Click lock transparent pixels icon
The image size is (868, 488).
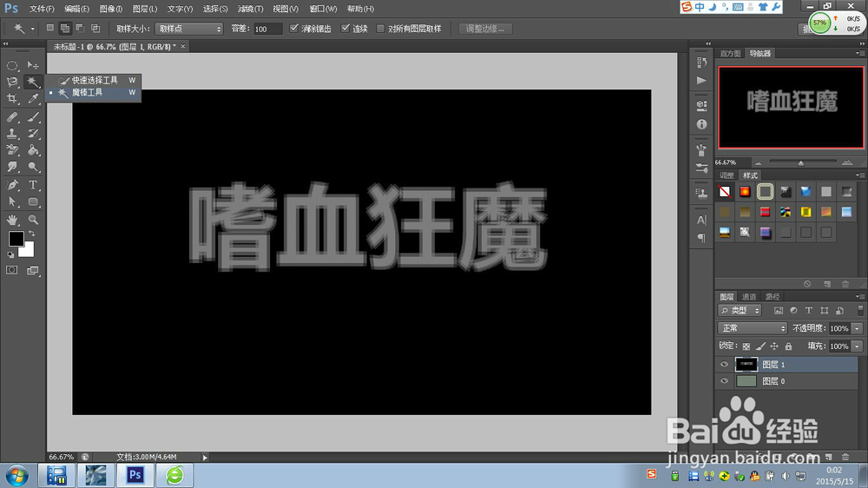tap(746, 346)
